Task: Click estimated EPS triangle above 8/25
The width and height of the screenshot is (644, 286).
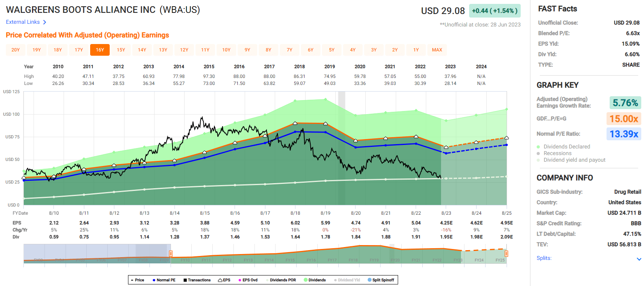Action: pos(507,138)
